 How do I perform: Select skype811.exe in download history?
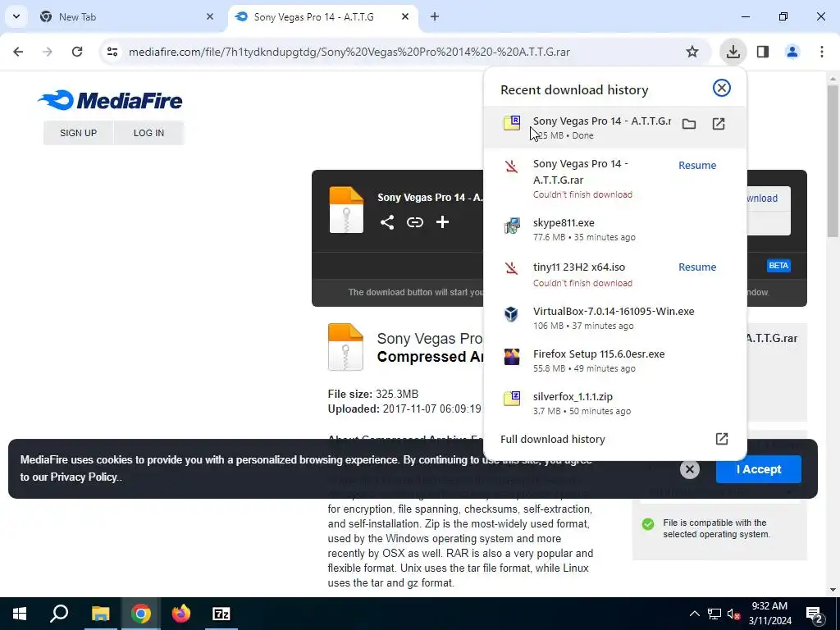[614, 230]
